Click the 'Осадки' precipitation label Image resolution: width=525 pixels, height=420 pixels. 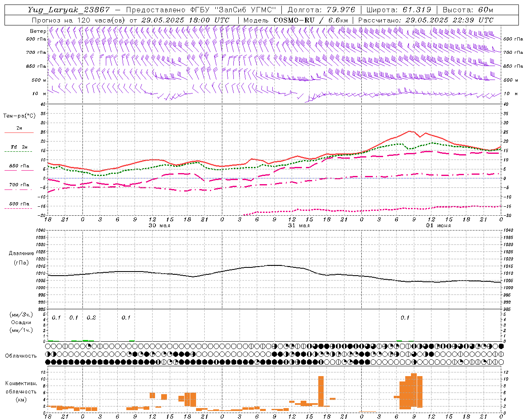[x=21, y=322]
